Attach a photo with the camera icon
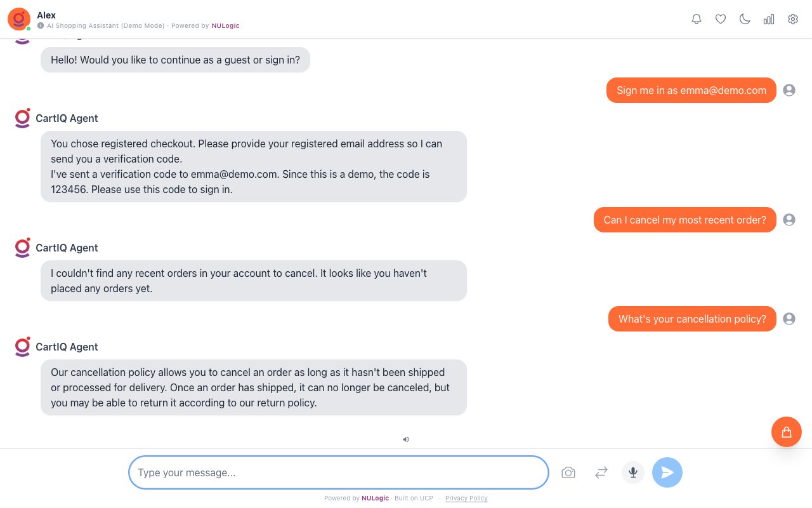 (x=568, y=472)
